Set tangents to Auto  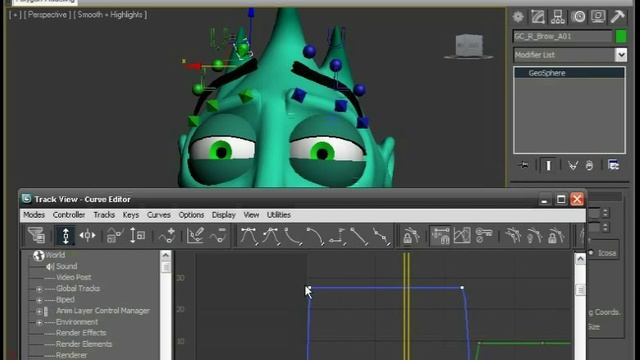click(249, 236)
